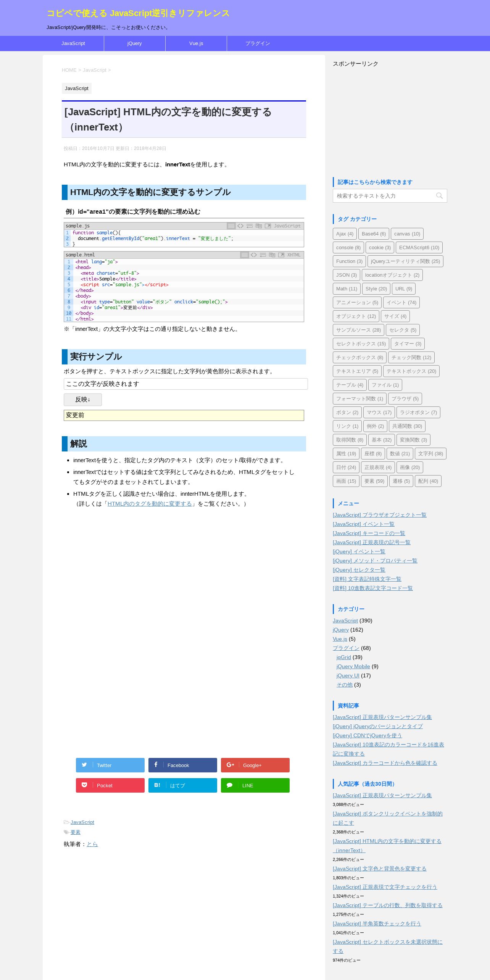Open [JavaScript] キーコードの一覧 menu link

point(369,534)
